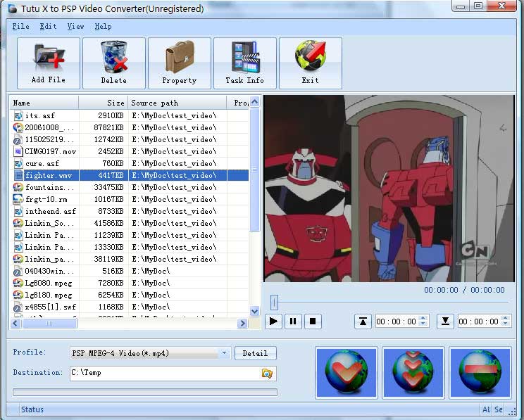Select 040430win file icon

pyautogui.click(x=18, y=271)
